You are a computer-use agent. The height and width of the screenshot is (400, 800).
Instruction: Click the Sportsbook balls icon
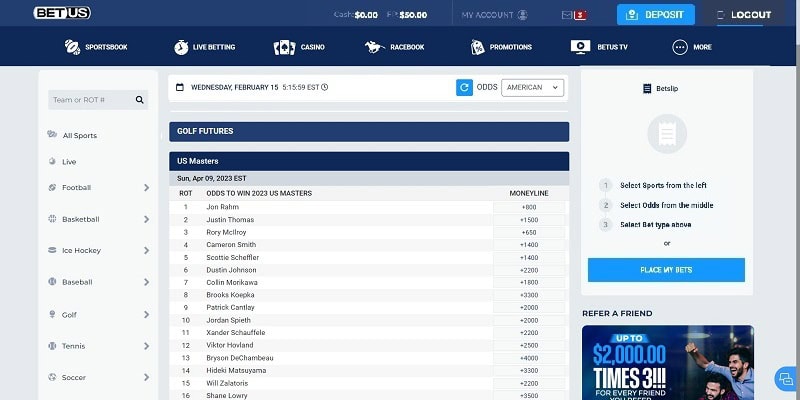72,47
